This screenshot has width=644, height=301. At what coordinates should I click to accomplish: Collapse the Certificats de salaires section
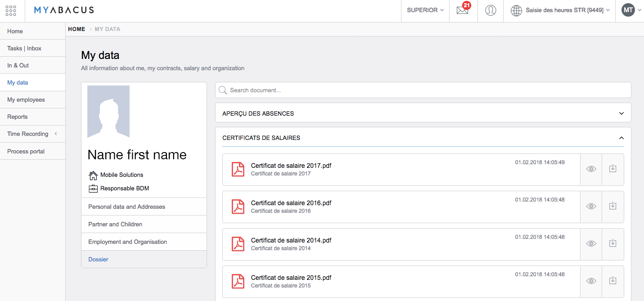(x=423, y=138)
